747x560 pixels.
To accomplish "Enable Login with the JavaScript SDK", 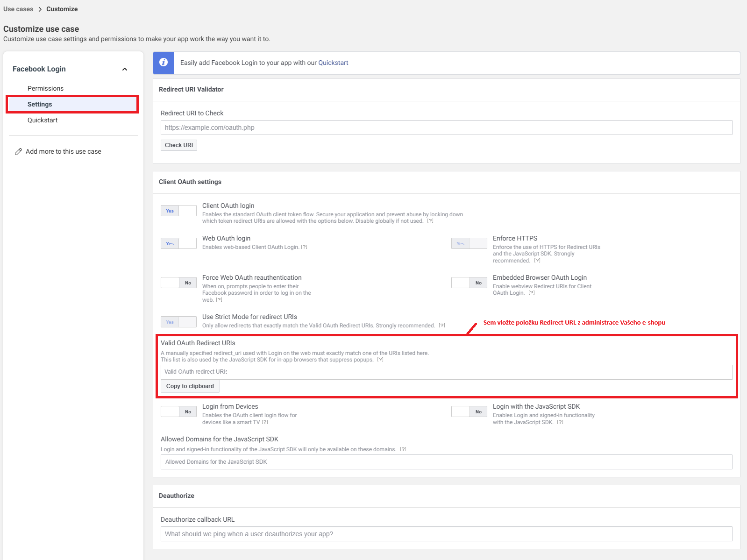I will pyautogui.click(x=469, y=411).
